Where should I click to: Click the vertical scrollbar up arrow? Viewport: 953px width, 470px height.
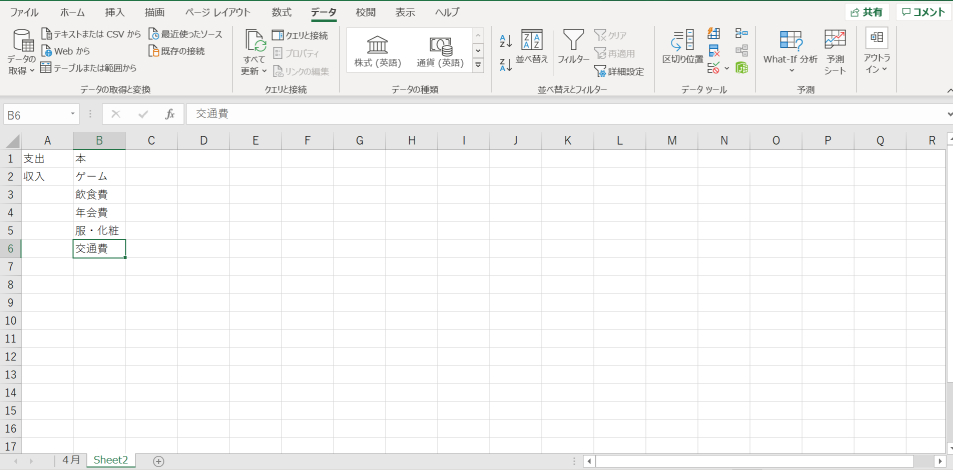pos(949,139)
